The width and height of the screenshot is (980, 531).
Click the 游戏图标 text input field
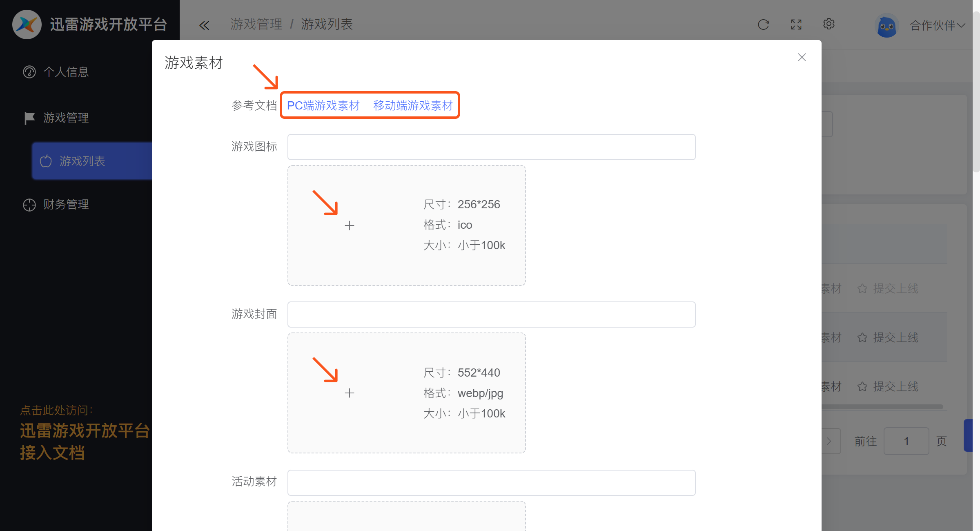coord(492,147)
